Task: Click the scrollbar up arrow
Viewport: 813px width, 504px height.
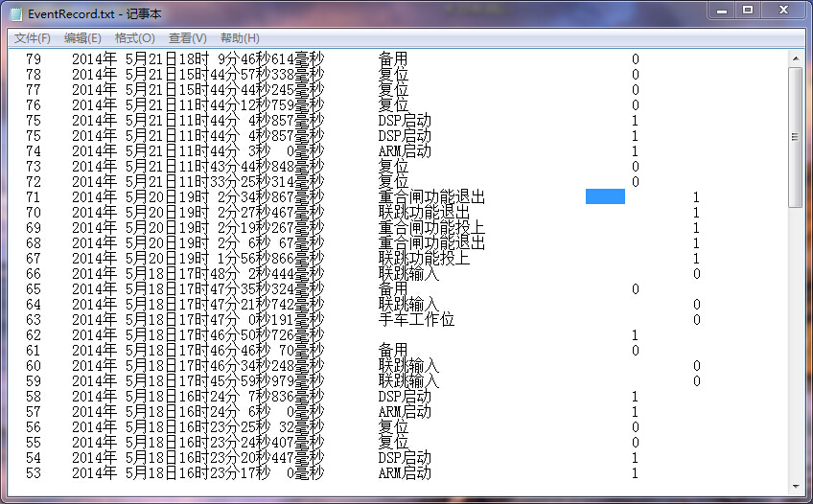Action: tap(796, 59)
